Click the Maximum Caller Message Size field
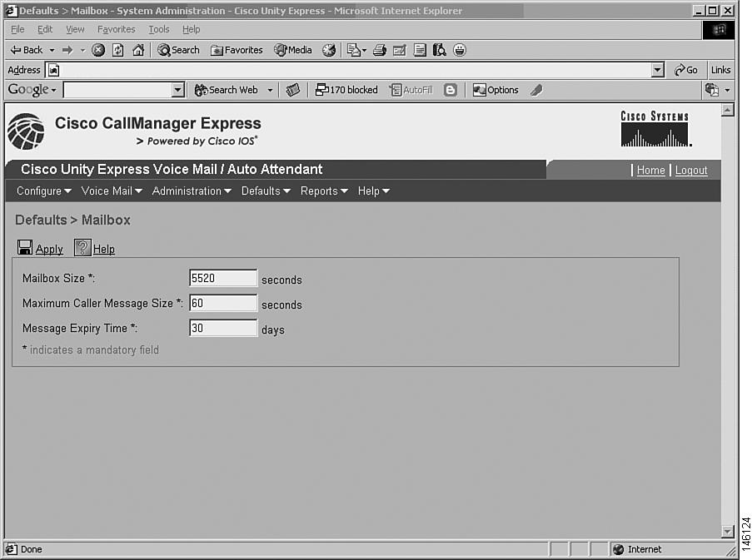 pos(223,303)
